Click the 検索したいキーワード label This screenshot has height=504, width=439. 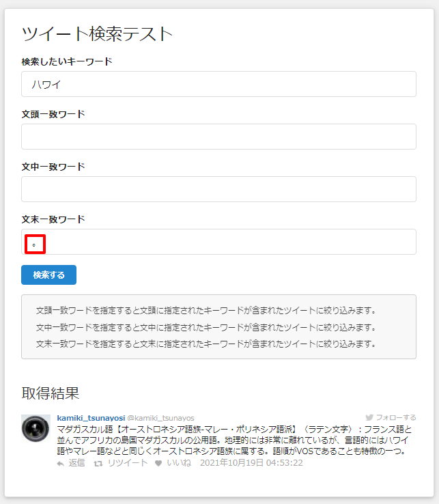tap(67, 61)
